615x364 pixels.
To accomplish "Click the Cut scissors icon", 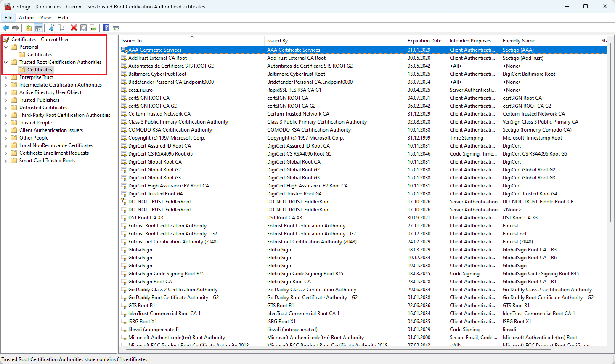I will [x=51, y=28].
